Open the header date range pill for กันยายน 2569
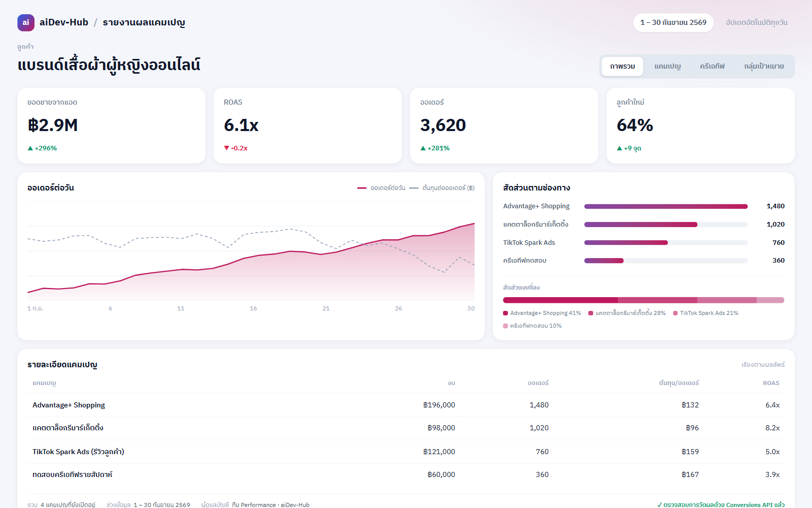This screenshot has height=508, width=812. pos(673,22)
